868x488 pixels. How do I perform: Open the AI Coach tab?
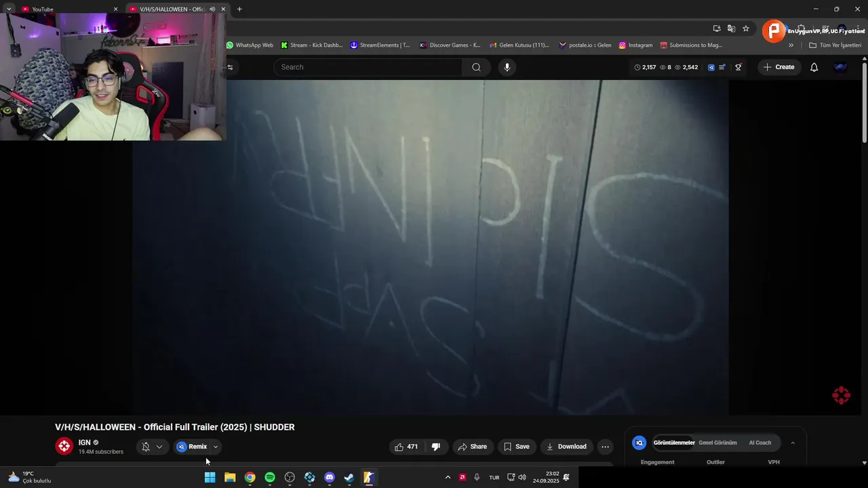click(759, 443)
